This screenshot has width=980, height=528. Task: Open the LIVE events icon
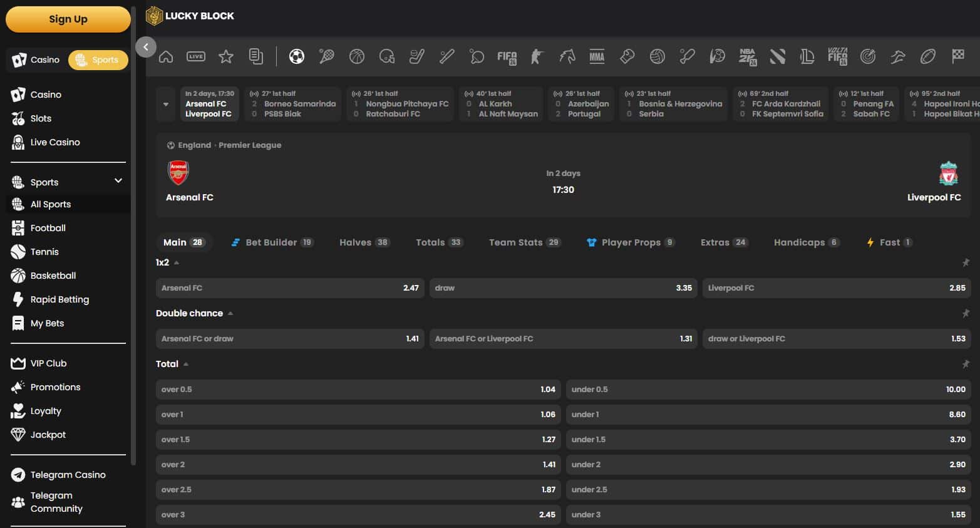pyautogui.click(x=196, y=57)
